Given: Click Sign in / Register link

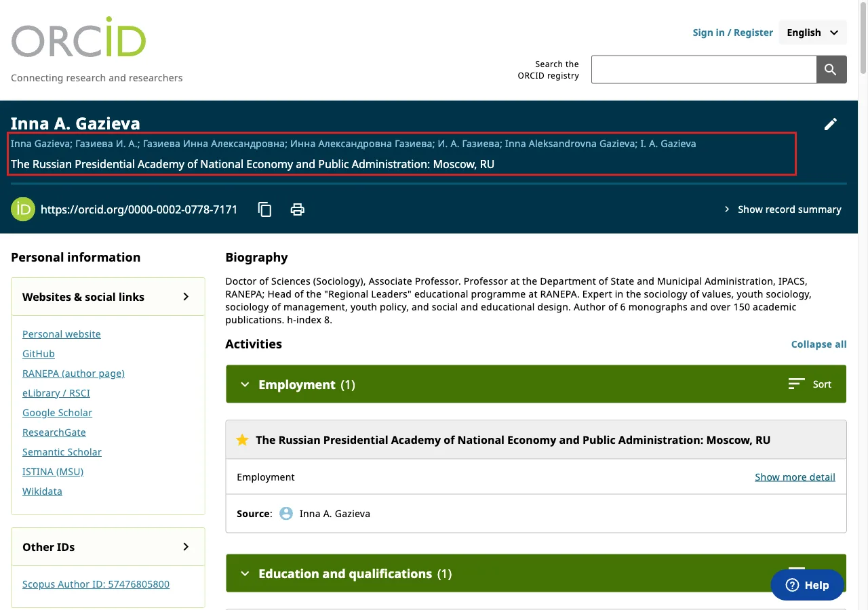Looking at the screenshot, I should 732,33.
